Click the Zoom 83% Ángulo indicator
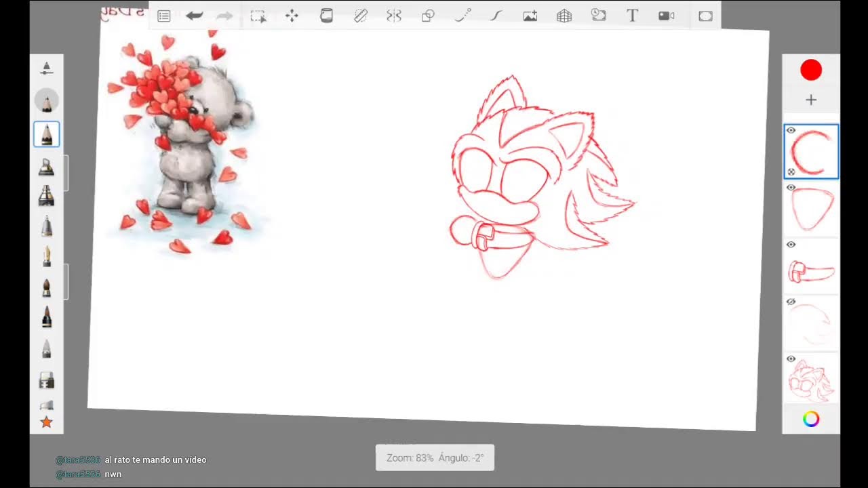This screenshot has width=868, height=488. pos(435,457)
